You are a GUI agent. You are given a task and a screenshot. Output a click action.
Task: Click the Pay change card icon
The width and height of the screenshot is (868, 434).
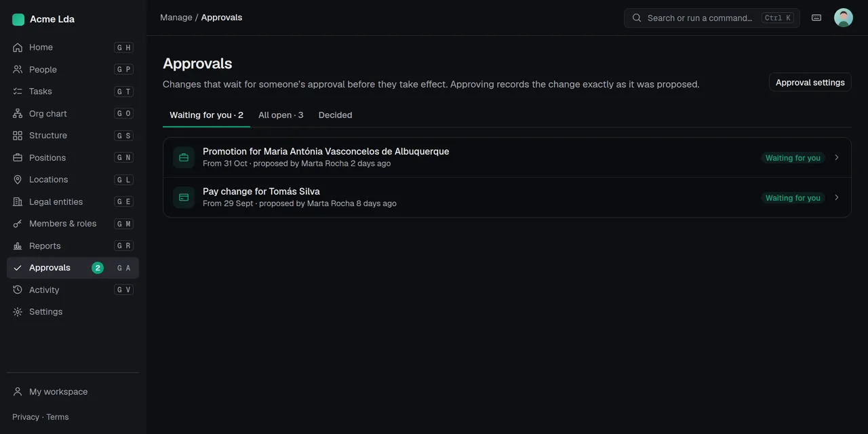tap(184, 197)
